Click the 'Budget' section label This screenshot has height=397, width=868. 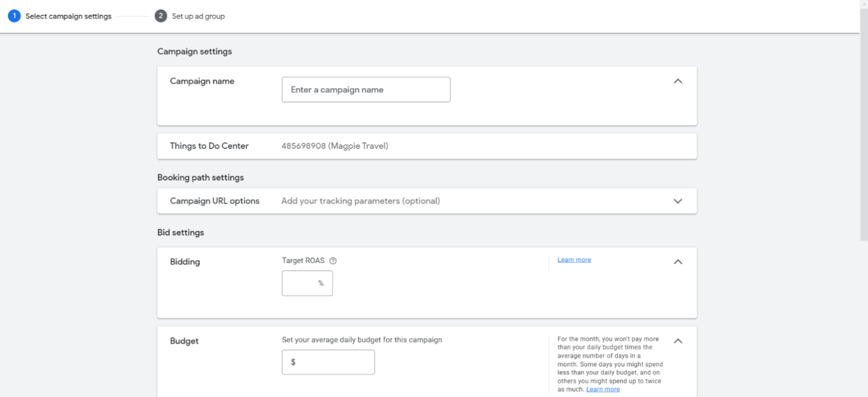coord(184,341)
